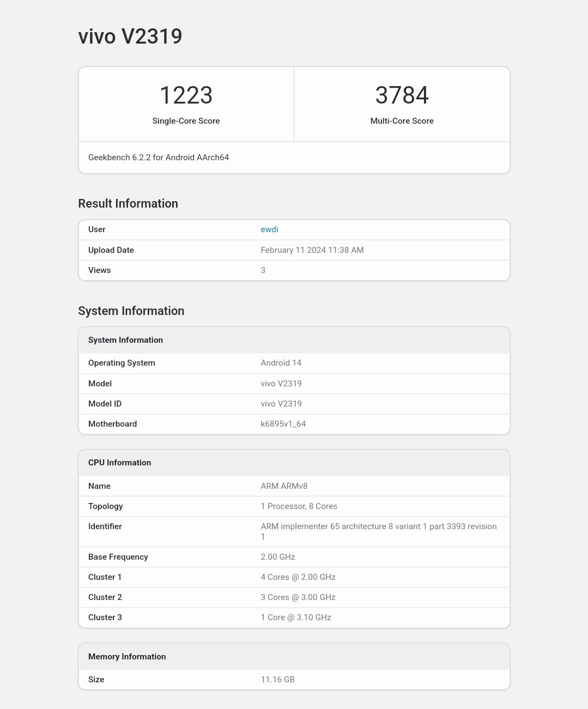Click the ARM implementer identifier text
This screenshot has height=709, width=588.
click(x=378, y=526)
